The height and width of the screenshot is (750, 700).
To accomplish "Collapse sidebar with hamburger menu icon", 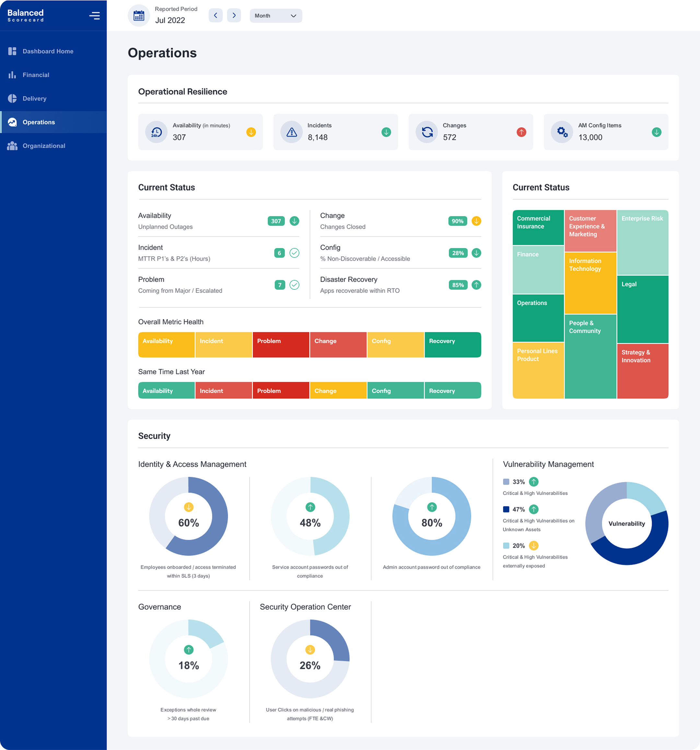I will (94, 16).
